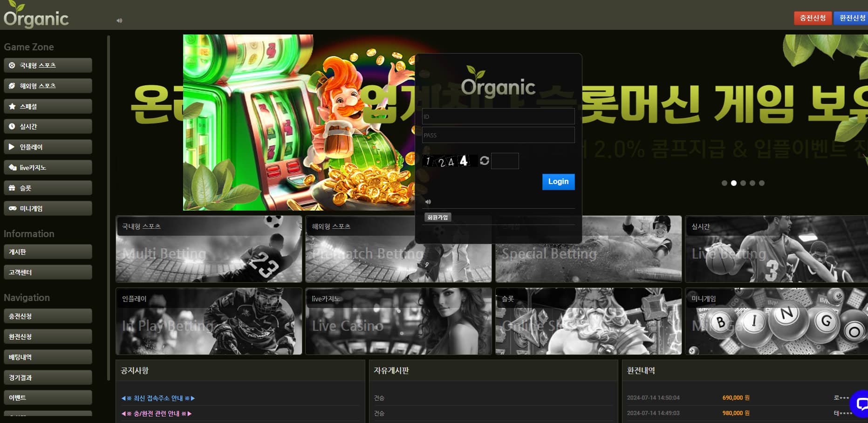Click the 2024-07-14 14:49:03 timestamp

click(653, 413)
